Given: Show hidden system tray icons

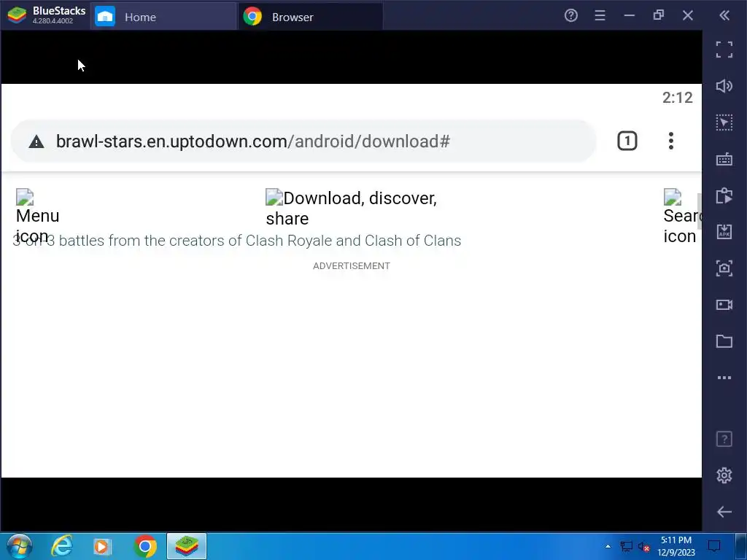Looking at the screenshot, I should coord(608,546).
